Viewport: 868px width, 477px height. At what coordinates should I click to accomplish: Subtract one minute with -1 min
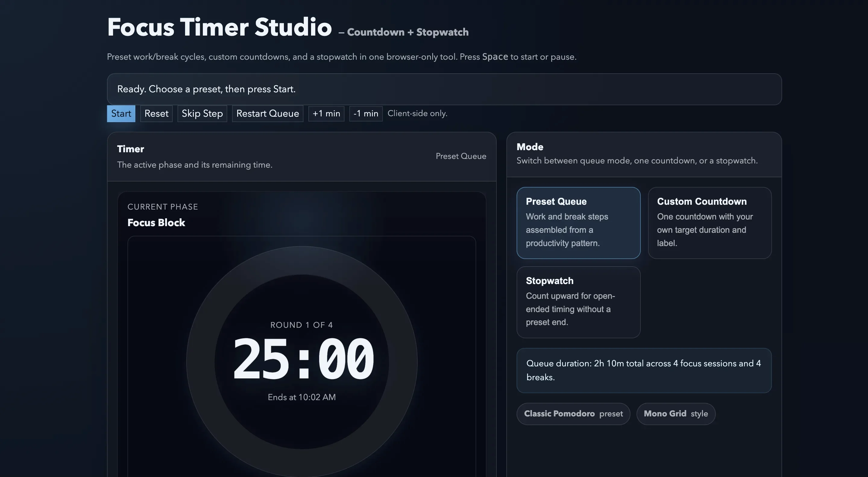pos(366,114)
